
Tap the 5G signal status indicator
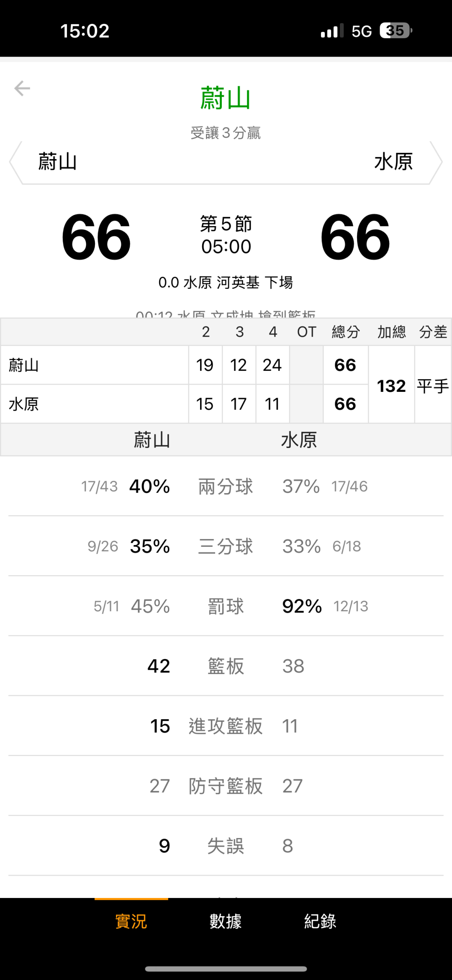362,31
